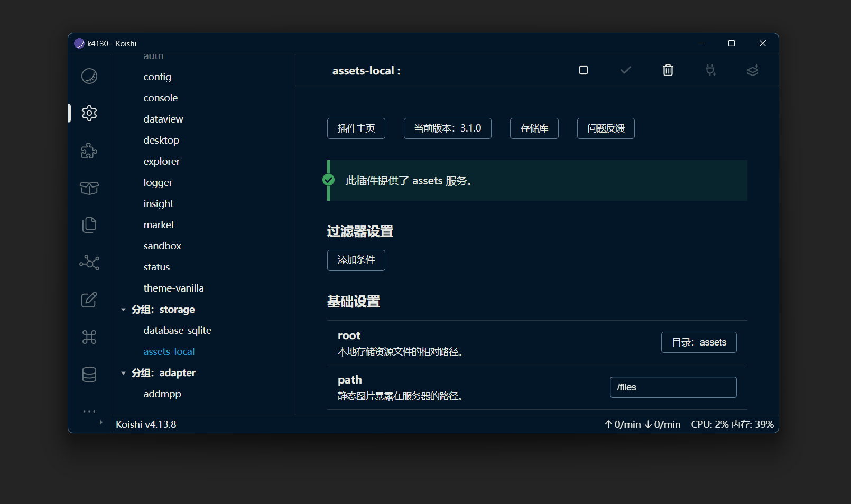
Task: Click the Koishi v4.13.8 status text
Action: 146,424
